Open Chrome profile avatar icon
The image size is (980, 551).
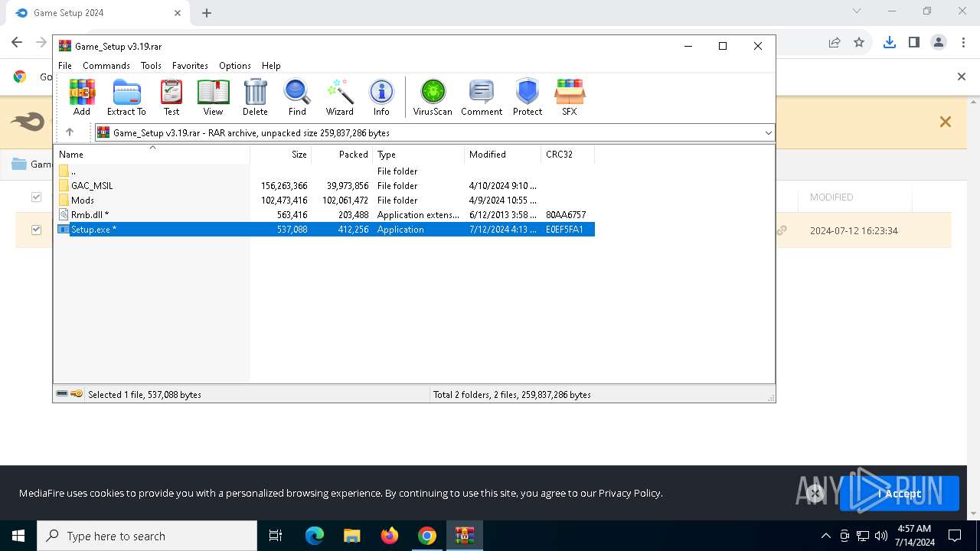(939, 42)
